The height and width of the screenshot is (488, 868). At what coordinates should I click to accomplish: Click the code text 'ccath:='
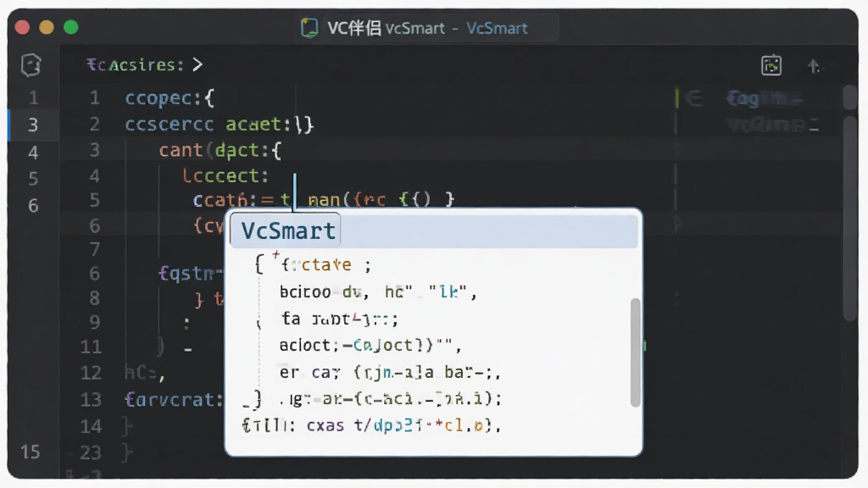point(233,199)
